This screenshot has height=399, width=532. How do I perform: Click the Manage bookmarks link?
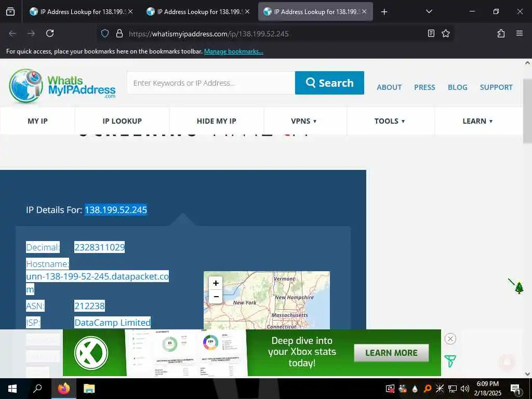(x=233, y=51)
